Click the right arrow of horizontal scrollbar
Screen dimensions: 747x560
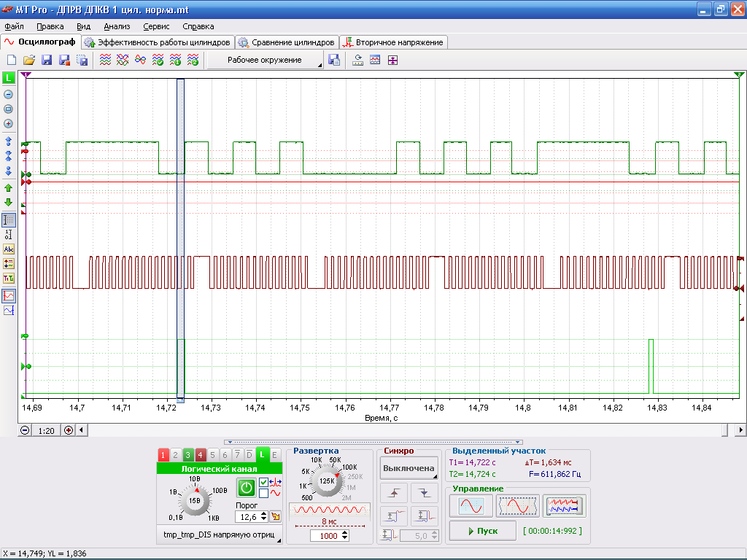tap(741, 430)
